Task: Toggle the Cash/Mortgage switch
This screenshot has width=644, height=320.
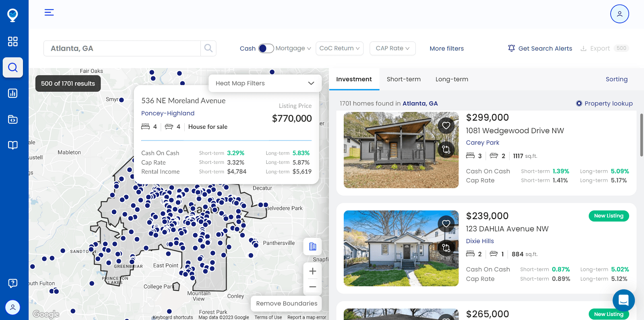Action: click(x=266, y=49)
